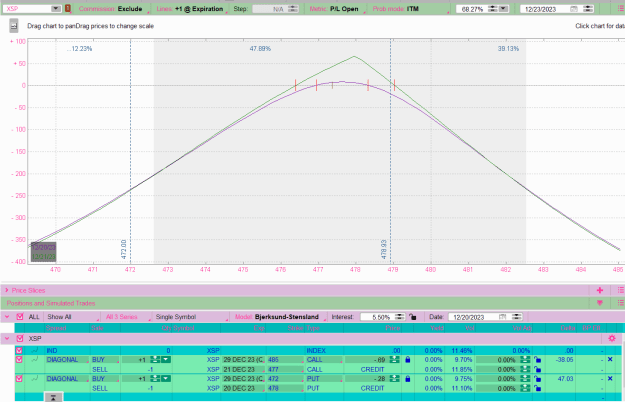Click chart line icon on the 485 CALL diagonal row
Viewport: 625px width, 402px height.
35,359
